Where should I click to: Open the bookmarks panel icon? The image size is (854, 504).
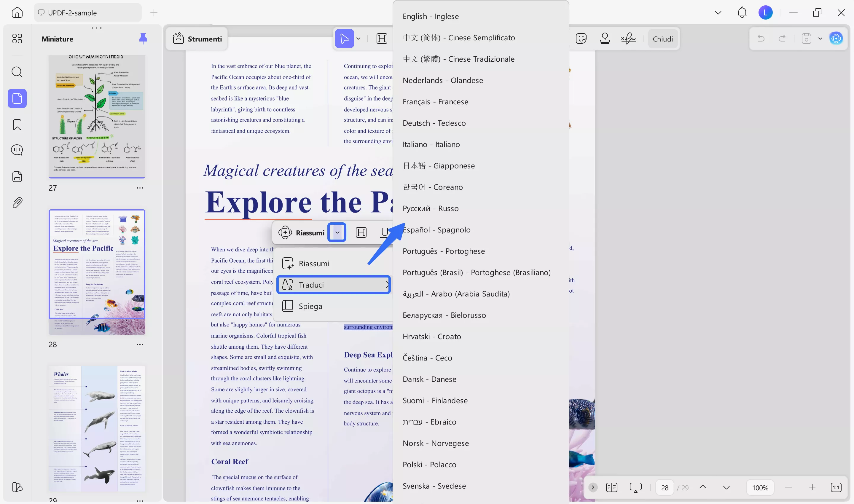(17, 124)
